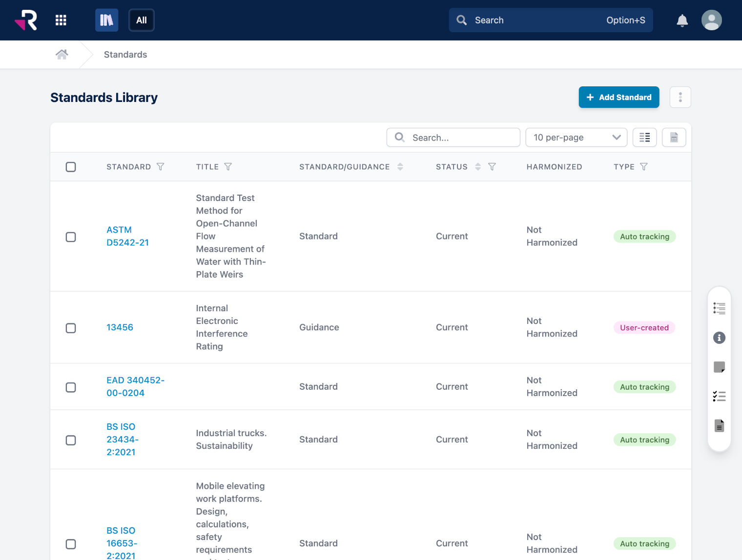Click the All workspace toggle button
This screenshot has width=742, height=560.
(x=141, y=20)
